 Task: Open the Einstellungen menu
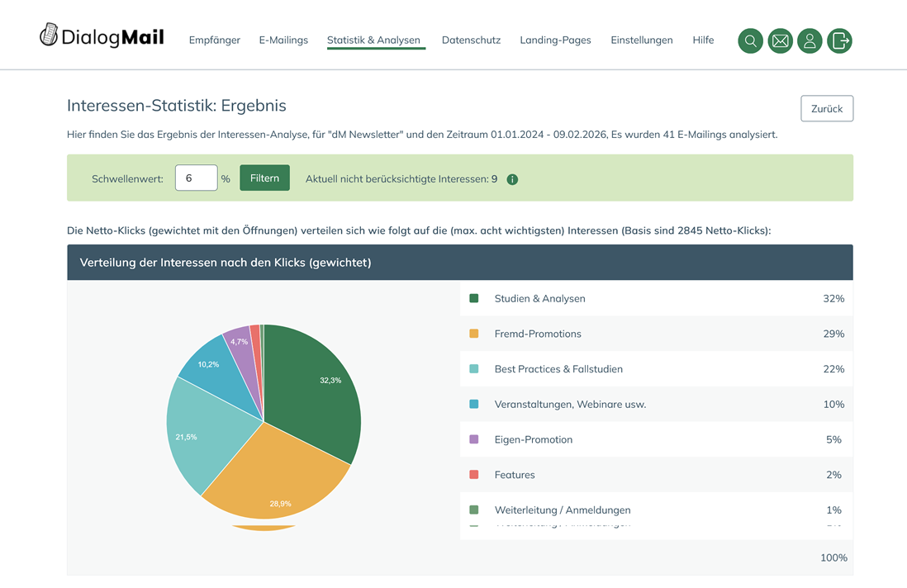click(641, 40)
